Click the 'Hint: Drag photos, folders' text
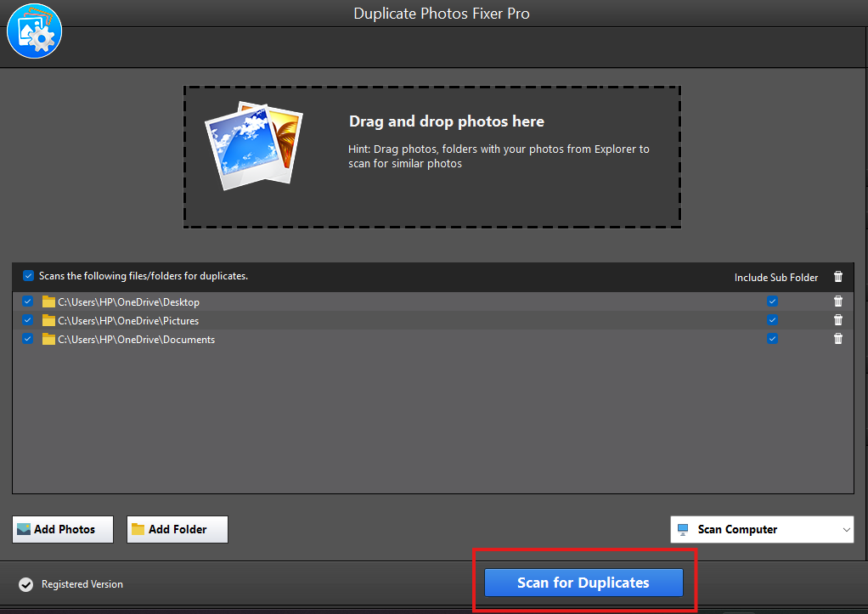868x614 pixels. point(499,156)
